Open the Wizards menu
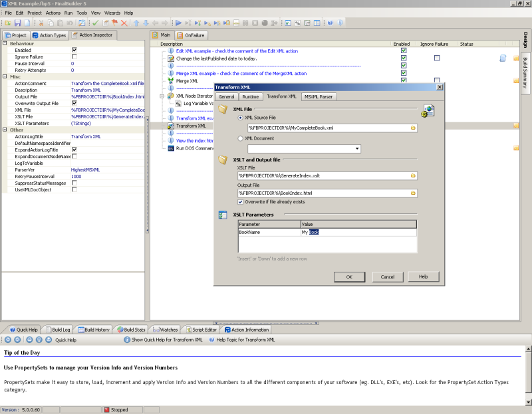Viewport: 532px width, 414px height. [x=112, y=11]
